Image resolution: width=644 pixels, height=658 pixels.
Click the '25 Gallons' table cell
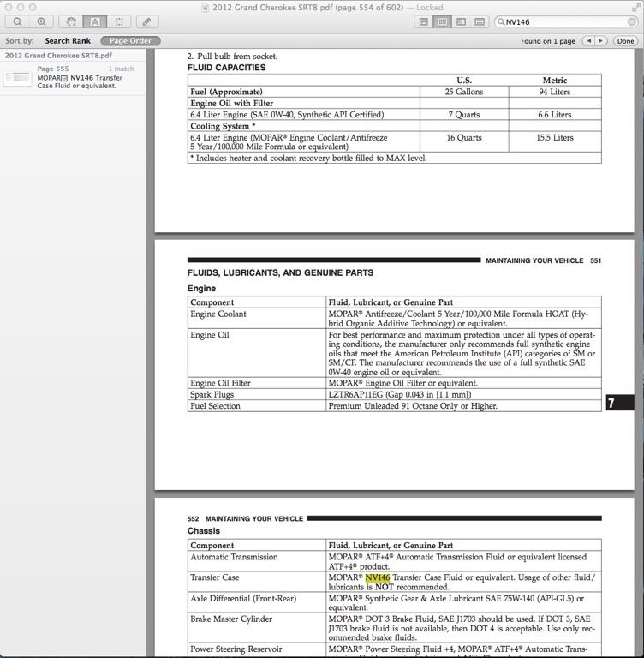tap(464, 92)
